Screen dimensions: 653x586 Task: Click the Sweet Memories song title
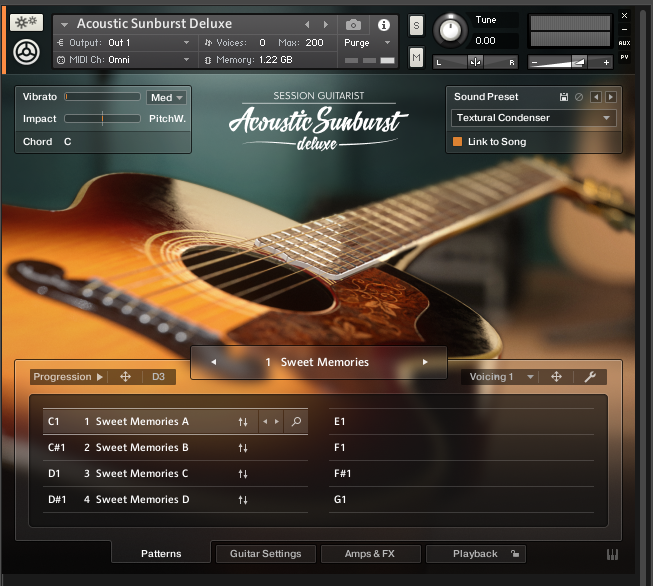coord(324,362)
